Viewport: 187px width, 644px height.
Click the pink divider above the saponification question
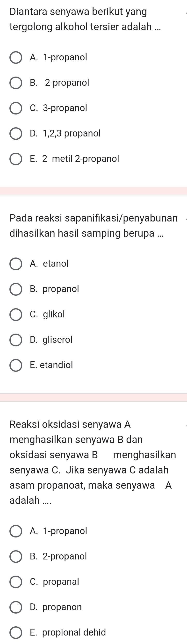[93, 191]
